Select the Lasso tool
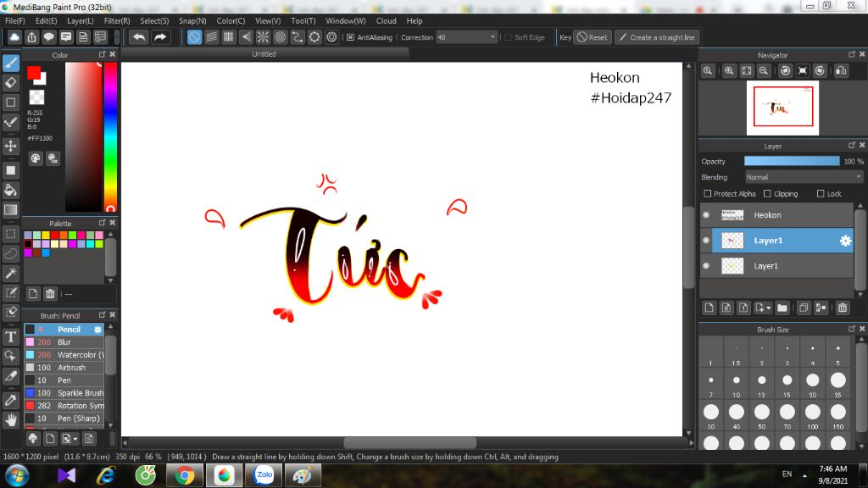 click(10, 253)
